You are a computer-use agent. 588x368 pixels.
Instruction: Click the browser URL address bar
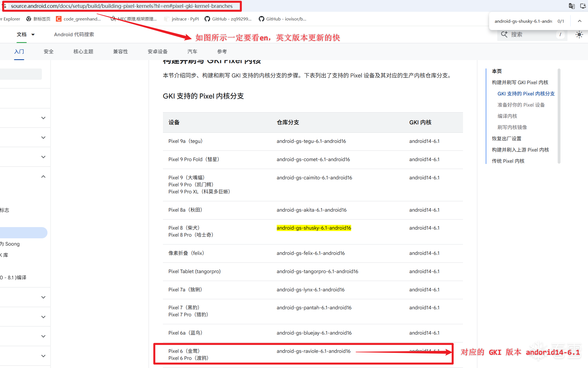[x=122, y=6]
